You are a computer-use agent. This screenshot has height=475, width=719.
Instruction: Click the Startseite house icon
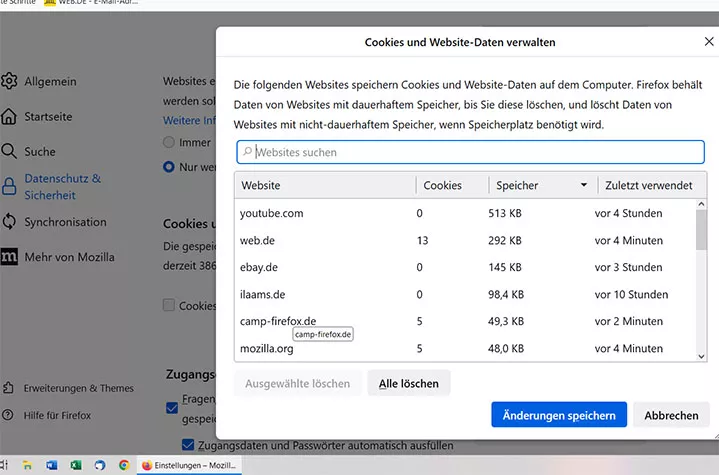9,117
